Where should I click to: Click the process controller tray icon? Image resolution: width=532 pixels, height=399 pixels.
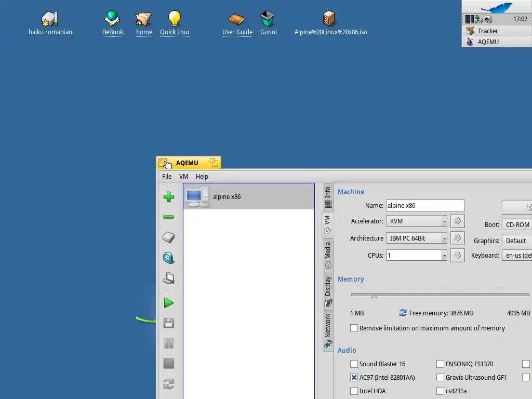470,19
